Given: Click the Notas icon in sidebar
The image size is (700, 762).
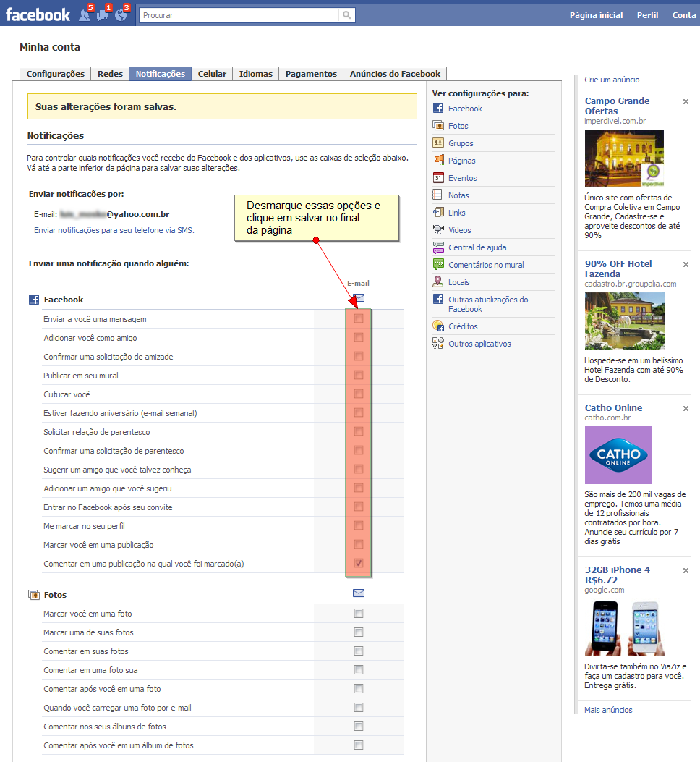Looking at the screenshot, I should (438, 195).
